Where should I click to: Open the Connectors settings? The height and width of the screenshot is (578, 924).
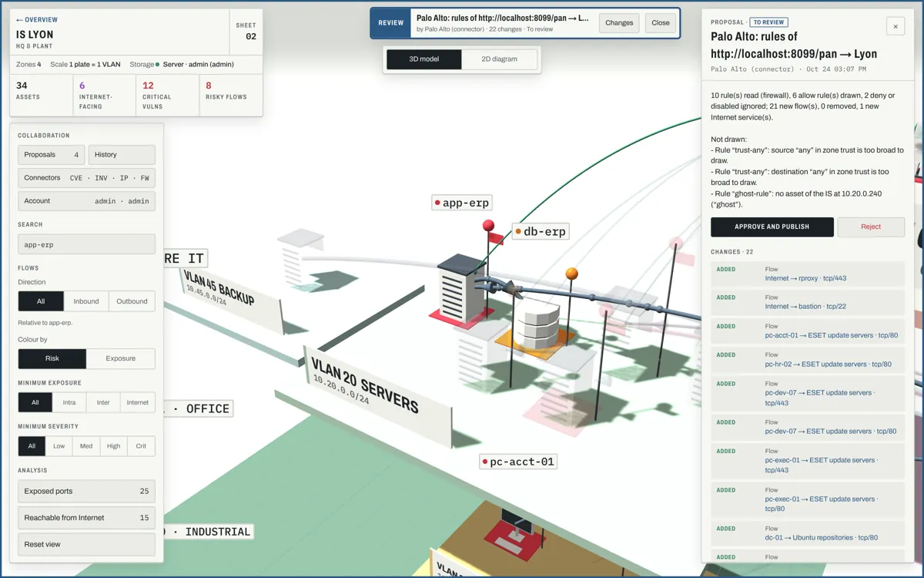[86, 178]
